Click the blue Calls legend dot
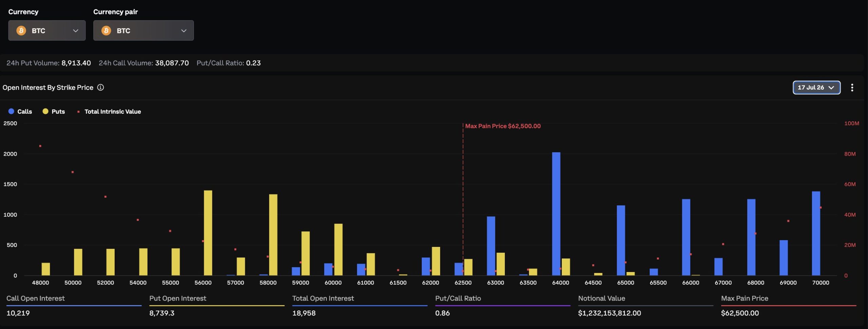This screenshot has width=868, height=329. coord(11,111)
